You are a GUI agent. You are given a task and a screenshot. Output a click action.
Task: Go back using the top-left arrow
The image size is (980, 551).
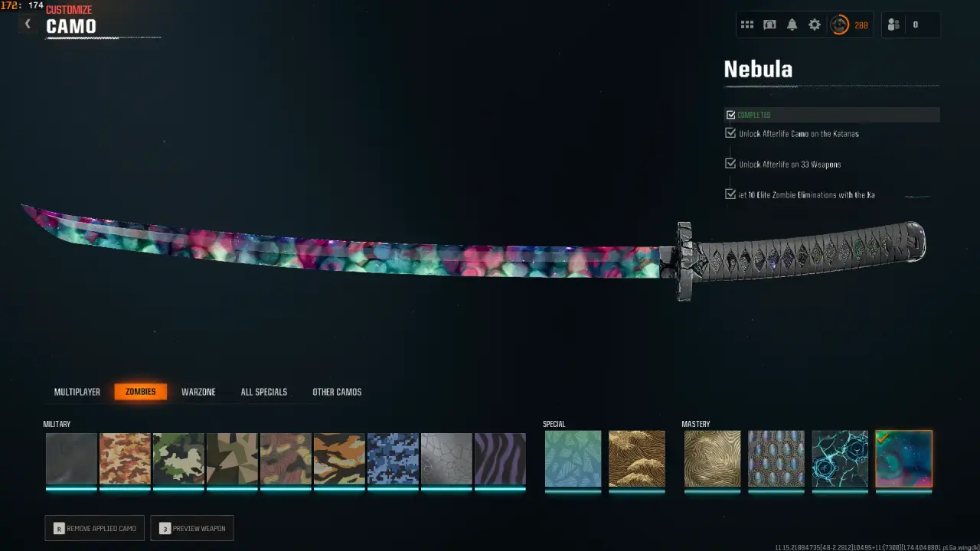coord(28,24)
